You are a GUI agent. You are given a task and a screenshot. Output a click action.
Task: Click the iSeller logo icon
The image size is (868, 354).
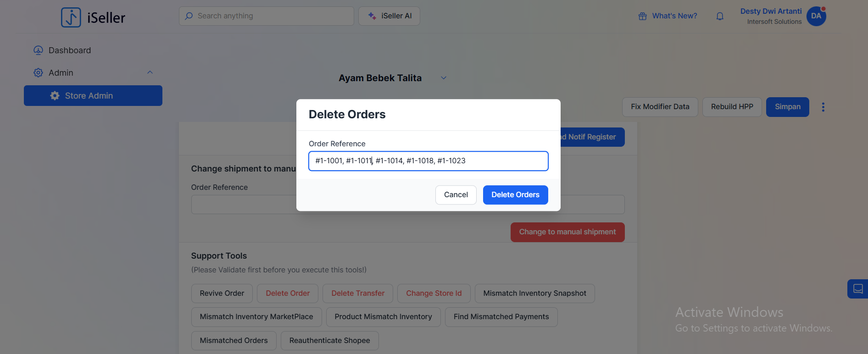(71, 17)
